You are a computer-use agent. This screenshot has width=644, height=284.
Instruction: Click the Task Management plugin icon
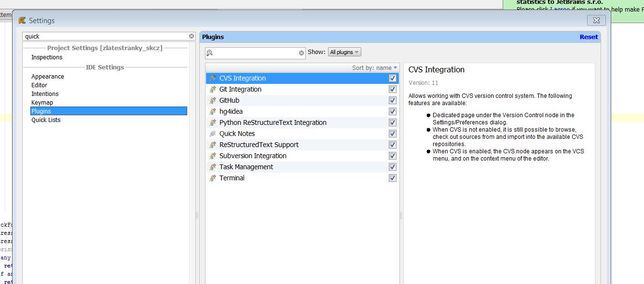[212, 167]
